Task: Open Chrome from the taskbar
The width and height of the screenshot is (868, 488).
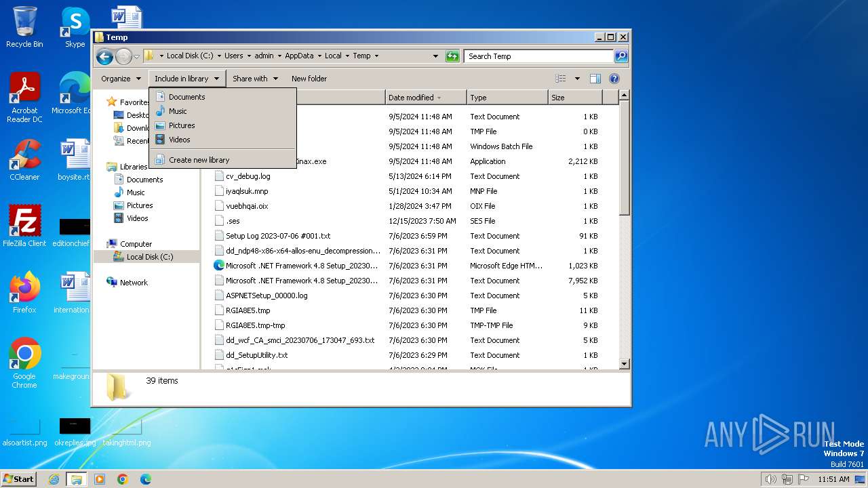Action: [123, 479]
